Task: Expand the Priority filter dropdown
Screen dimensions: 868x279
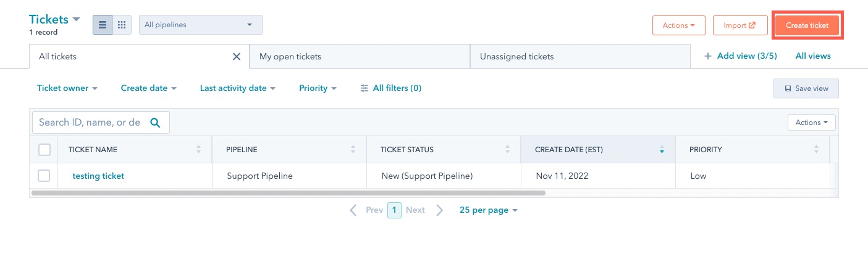Action: (318, 88)
